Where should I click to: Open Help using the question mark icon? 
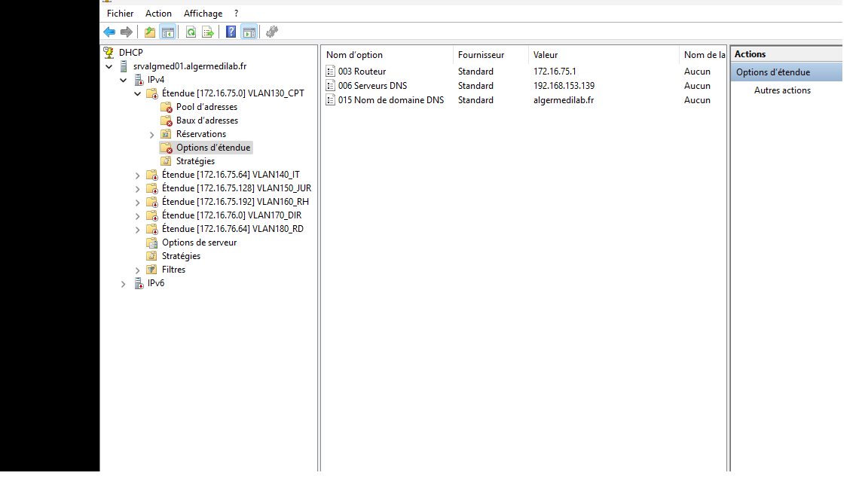(231, 32)
